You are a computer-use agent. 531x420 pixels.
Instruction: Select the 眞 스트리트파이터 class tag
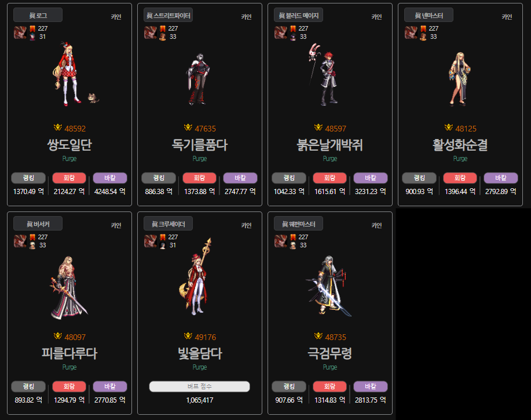(x=169, y=15)
